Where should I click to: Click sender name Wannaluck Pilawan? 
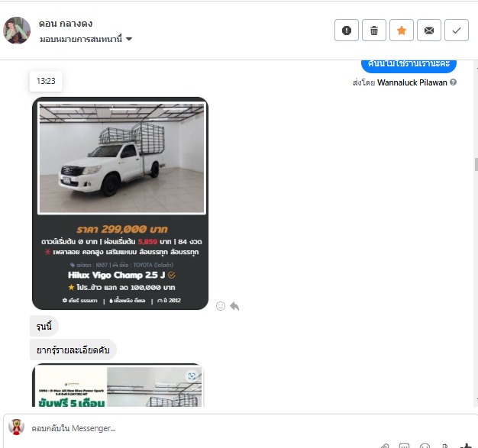point(412,82)
